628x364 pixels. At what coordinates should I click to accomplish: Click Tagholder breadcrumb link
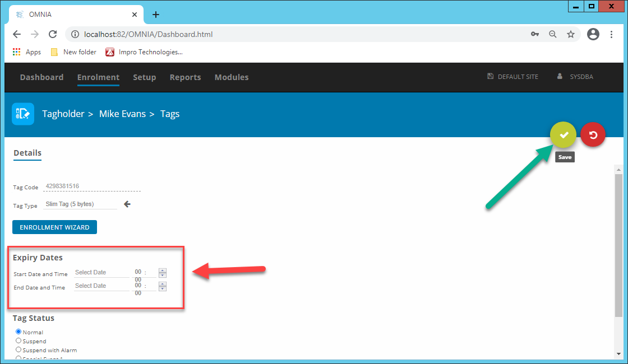63,114
